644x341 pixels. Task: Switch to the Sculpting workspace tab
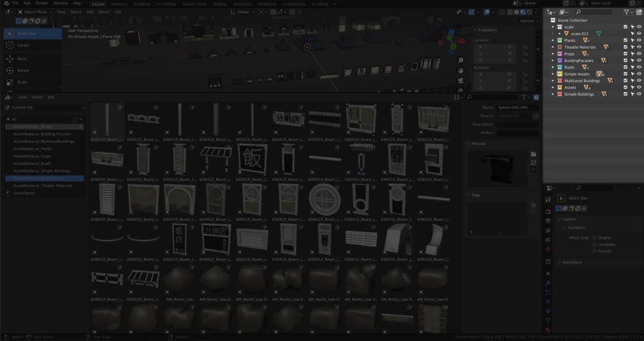point(142,4)
